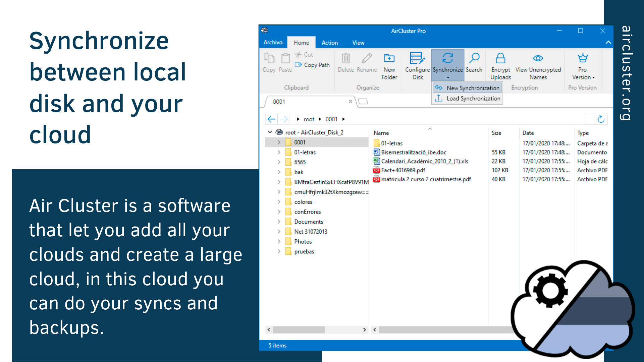This screenshot has height=362, width=644.
Task: Collapse the ribbon with the chevron
Action: (x=608, y=43)
